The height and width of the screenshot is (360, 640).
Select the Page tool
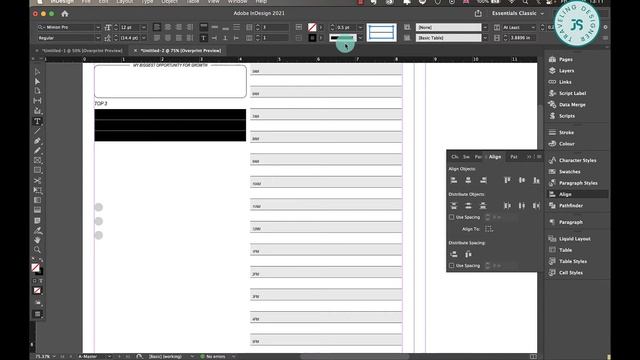(x=37, y=91)
